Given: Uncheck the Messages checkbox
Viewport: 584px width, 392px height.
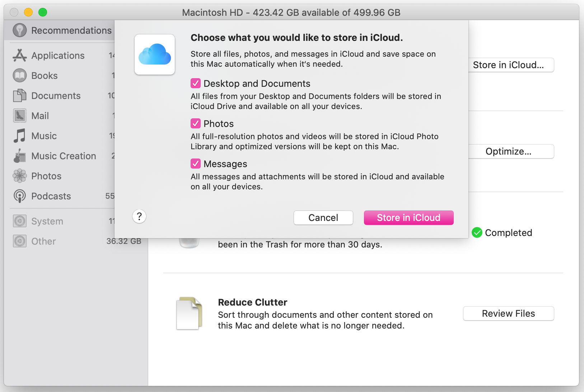Looking at the screenshot, I should [196, 164].
